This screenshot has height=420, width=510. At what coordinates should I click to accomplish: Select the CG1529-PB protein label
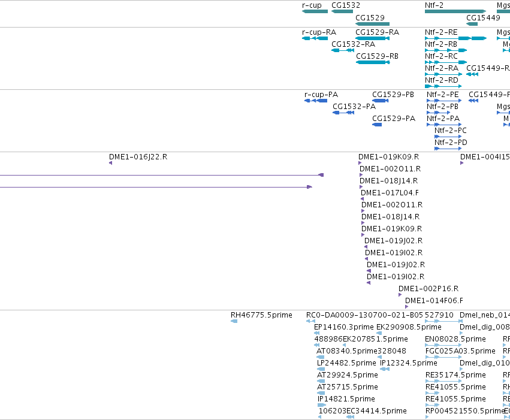(393, 95)
